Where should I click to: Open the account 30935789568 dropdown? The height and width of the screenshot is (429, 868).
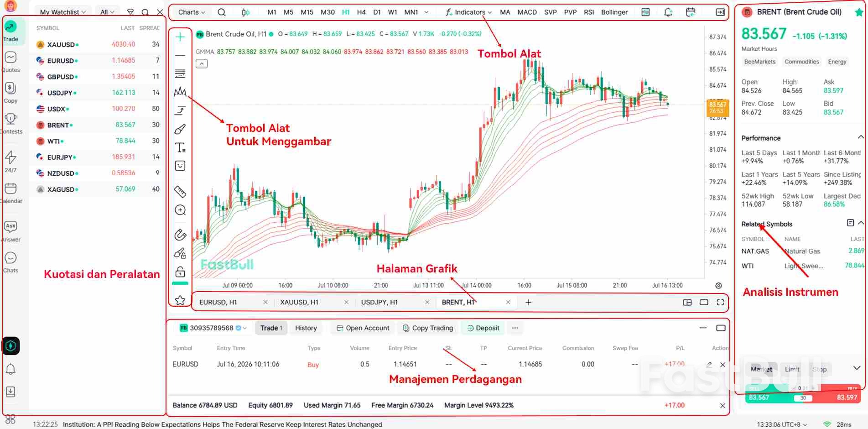[x=213, y=328]
